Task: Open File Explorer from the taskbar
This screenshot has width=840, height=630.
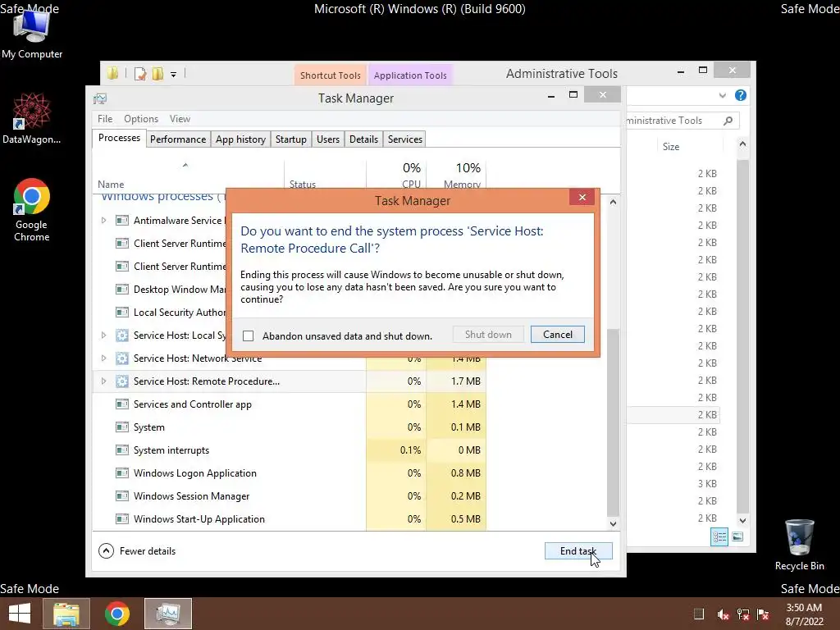Action: tap(66, 614)
